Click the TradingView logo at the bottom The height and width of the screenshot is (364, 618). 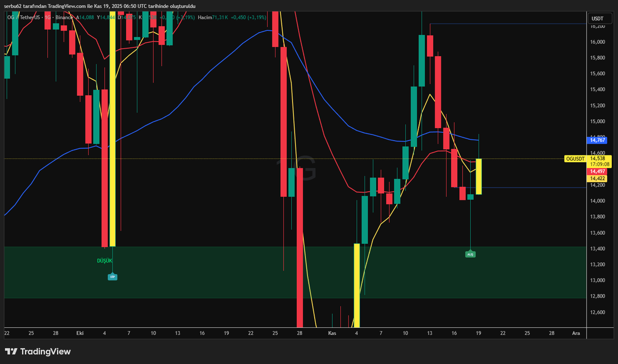38,352
